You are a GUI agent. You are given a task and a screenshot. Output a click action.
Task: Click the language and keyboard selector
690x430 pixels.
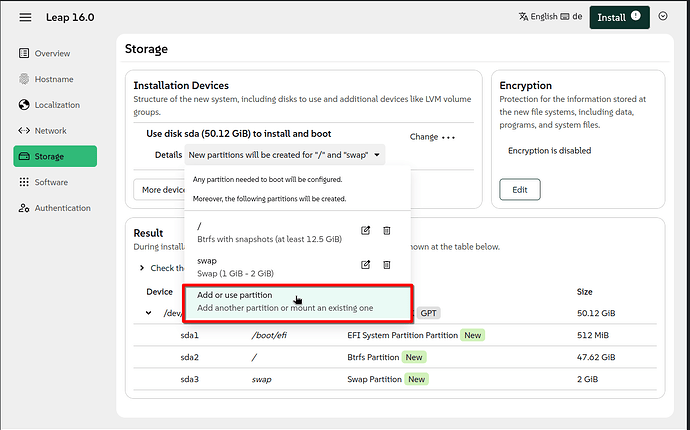pos(551,17)
